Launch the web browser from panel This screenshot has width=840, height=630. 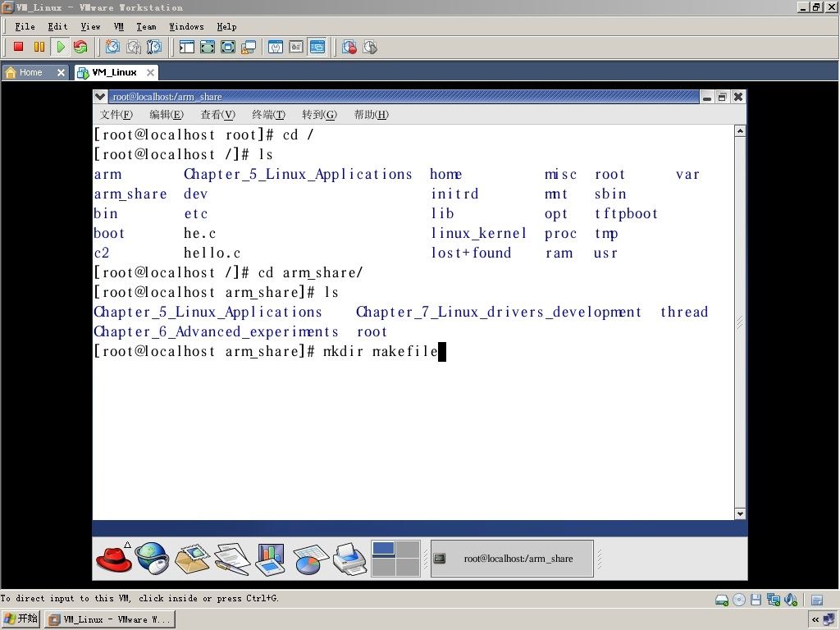[152, 558]
